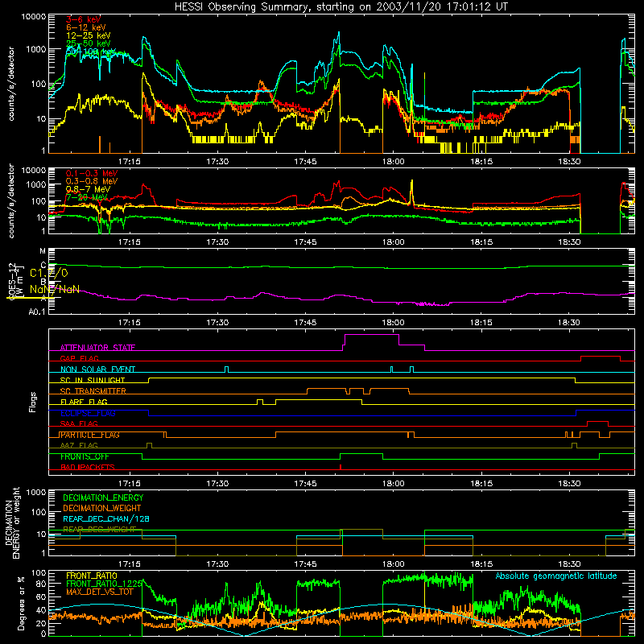
Task: Click the 17:15 time tick under top panel
Action: click(130, 162)
